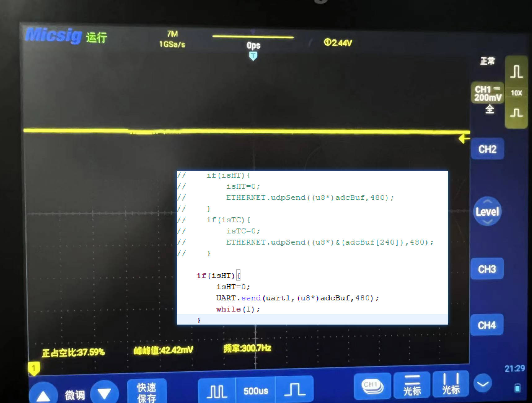Tap the 正常 trigger mode label
The image size is (532, 403).
487,61
